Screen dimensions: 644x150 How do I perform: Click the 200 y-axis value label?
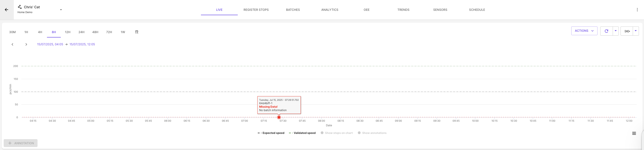pyautogui.click(x=15, y=66)
